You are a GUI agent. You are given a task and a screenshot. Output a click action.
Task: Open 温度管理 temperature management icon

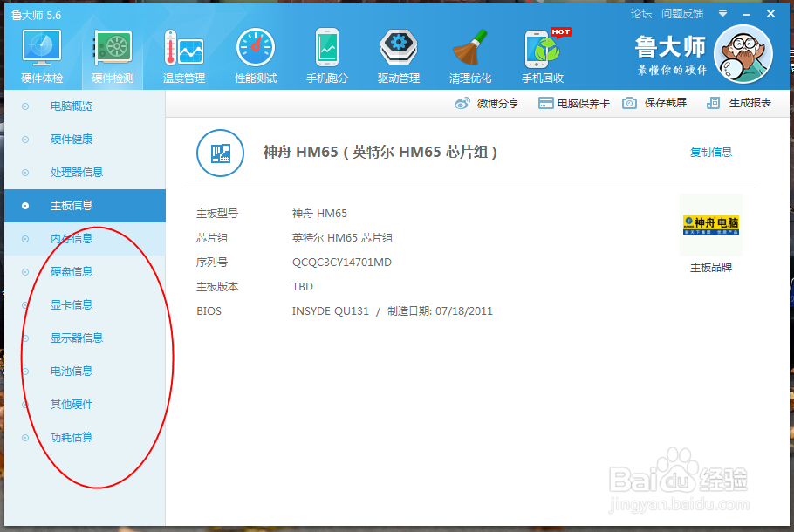point(184,48)
